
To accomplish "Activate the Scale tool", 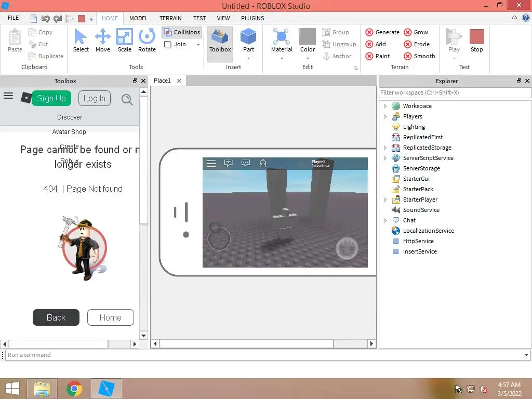I will tap(125, 41).
